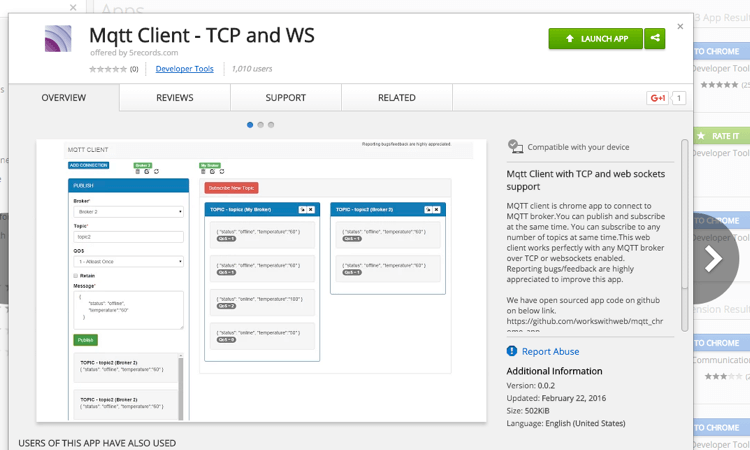Click edit icon under the My Broker tag
The image size is (750, 450).
pos(212,171)
